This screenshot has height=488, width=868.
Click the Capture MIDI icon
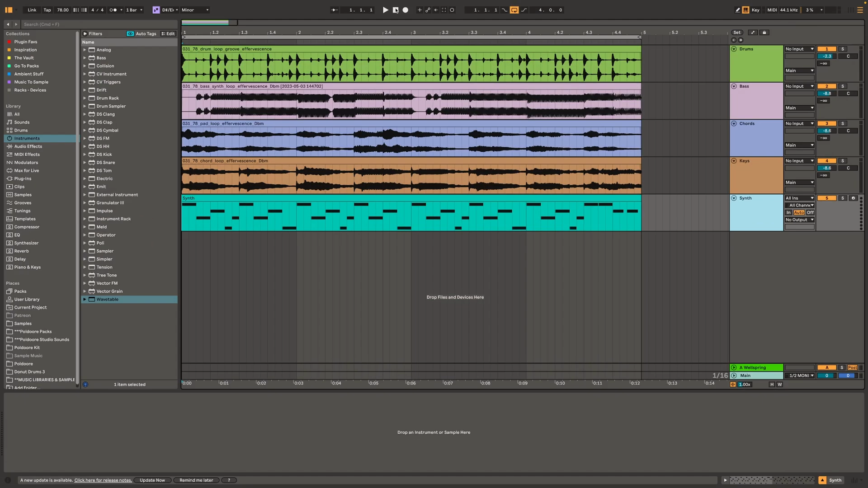[x=444, y=10]
